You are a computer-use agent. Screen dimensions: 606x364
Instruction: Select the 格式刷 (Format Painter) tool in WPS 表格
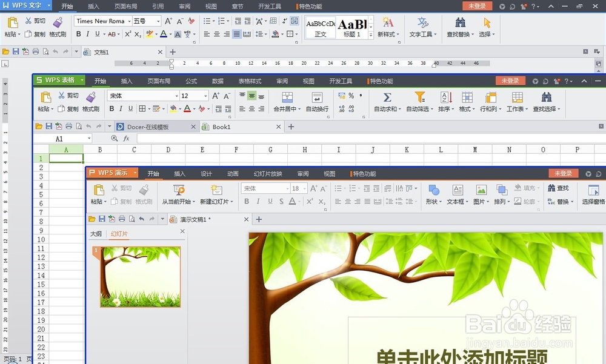pyautogui.click(x=91, y=100)
